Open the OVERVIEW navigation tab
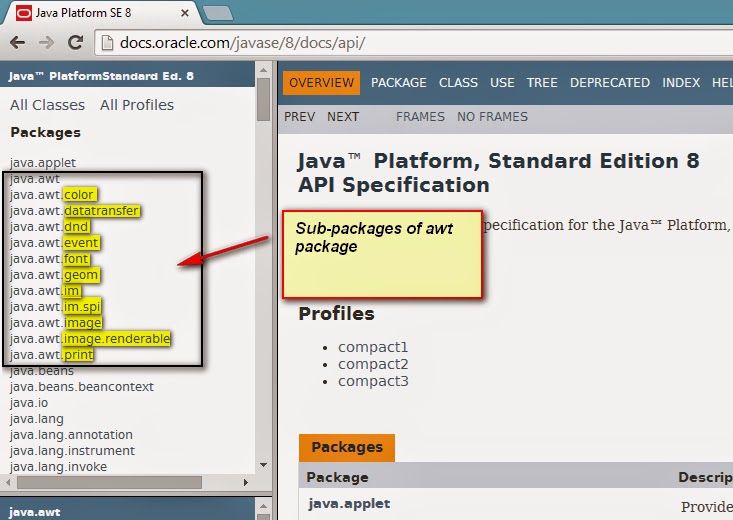This screenshot has height=520, width=733. click(321, 83)
